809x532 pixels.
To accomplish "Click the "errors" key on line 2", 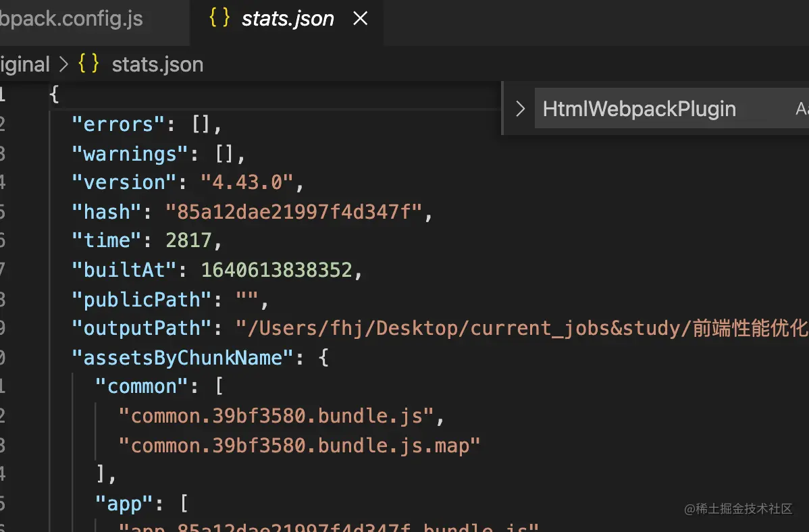I will pos(118,124).
